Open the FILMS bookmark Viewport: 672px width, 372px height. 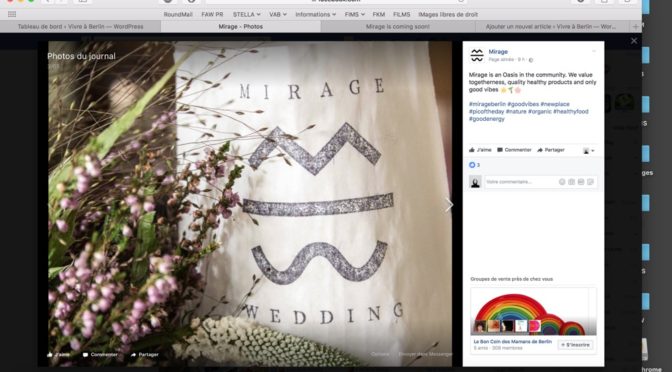point(402,15)
